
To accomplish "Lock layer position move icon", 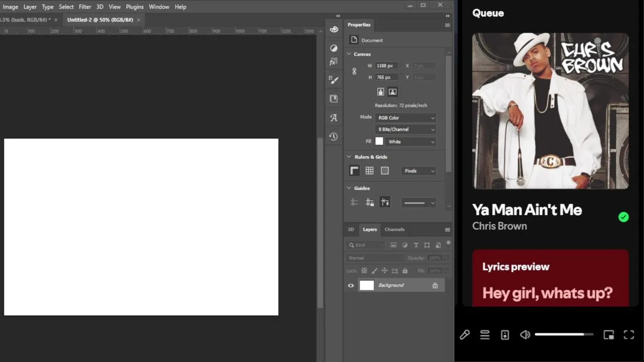I will 384,270.
